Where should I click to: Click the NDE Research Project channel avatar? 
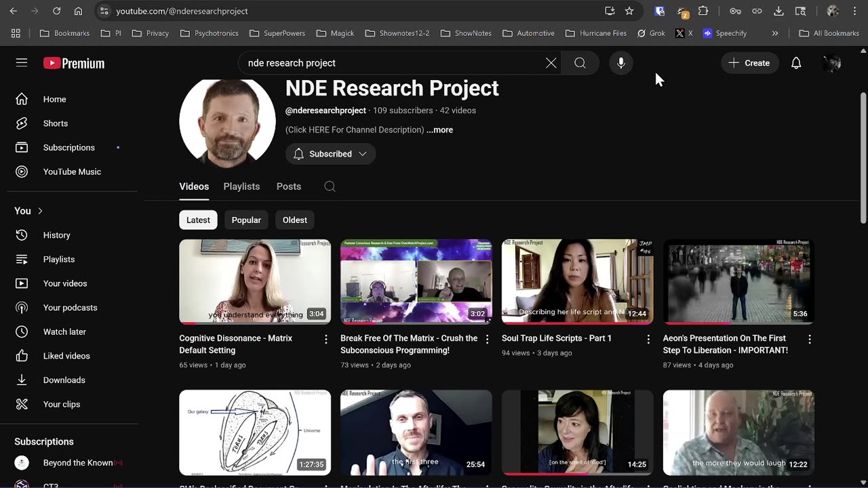click(227, 122)
